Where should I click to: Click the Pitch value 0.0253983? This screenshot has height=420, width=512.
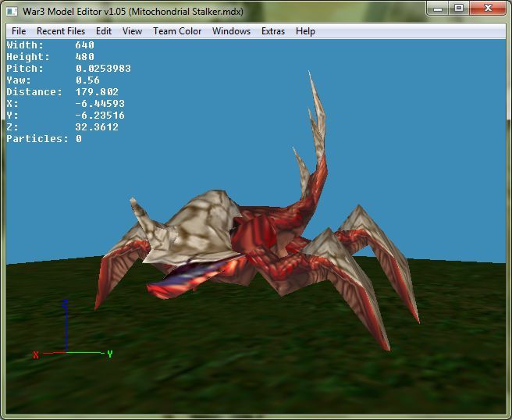[x=103, y=68]
